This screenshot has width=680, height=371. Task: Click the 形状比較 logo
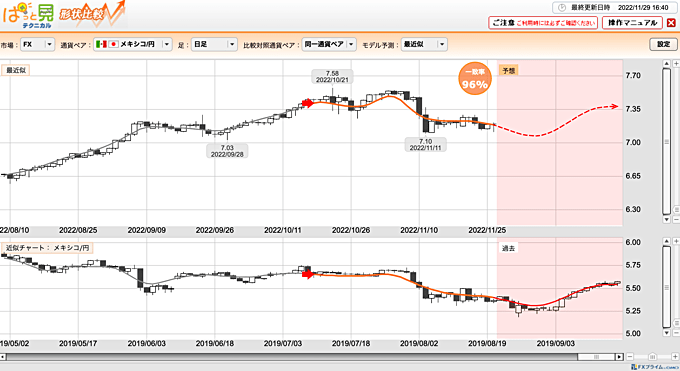click(92, 15)
